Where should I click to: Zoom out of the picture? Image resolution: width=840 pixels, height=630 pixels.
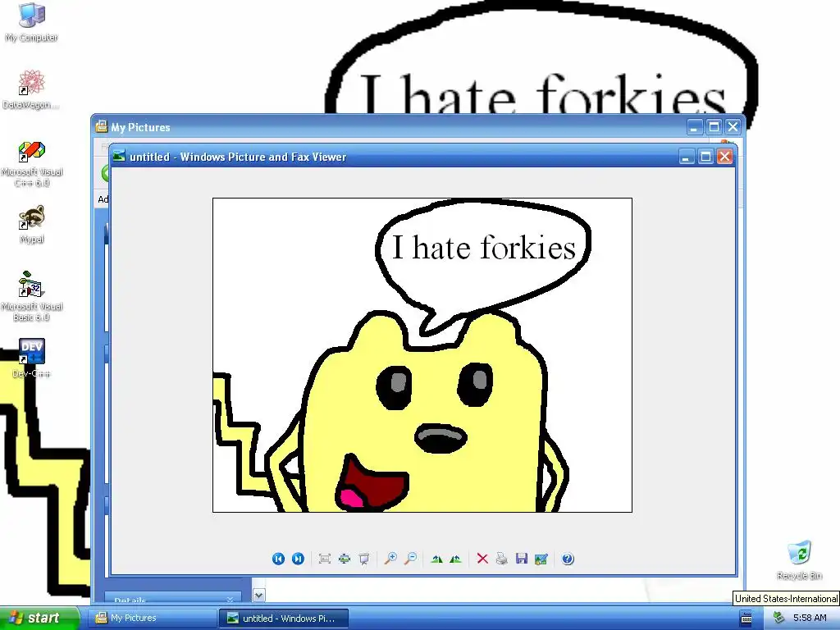tap(411, 559)
